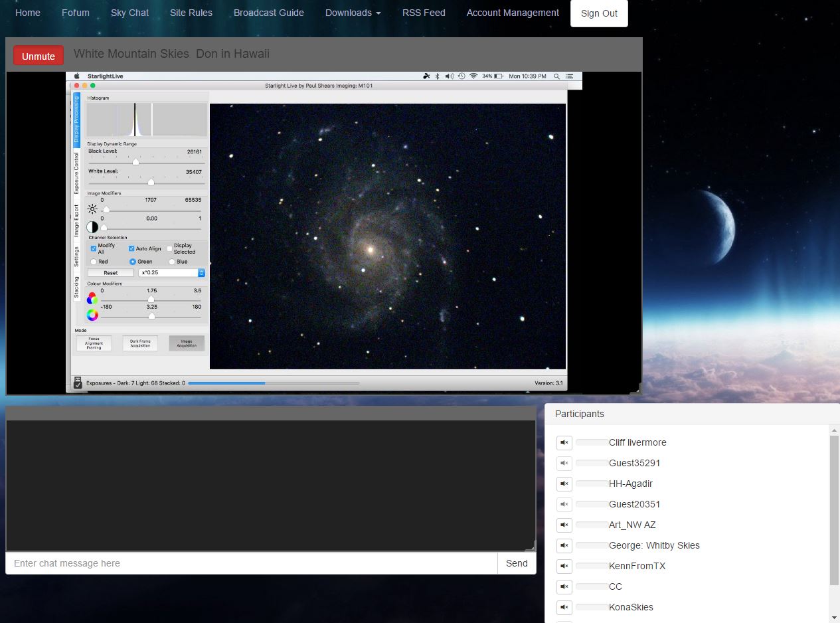
Task: Select the Red channel radio button
Action: click(94, 262)
